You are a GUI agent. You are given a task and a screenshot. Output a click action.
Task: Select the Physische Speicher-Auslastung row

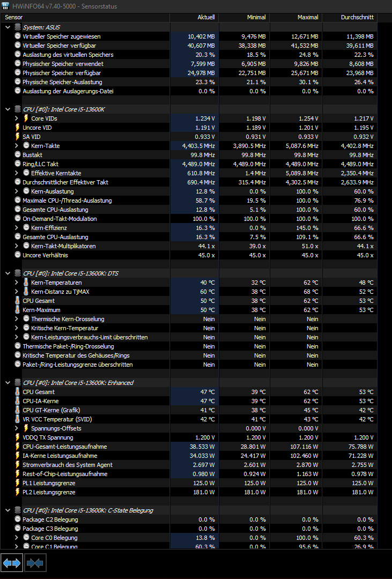click(x=189, y=82)
